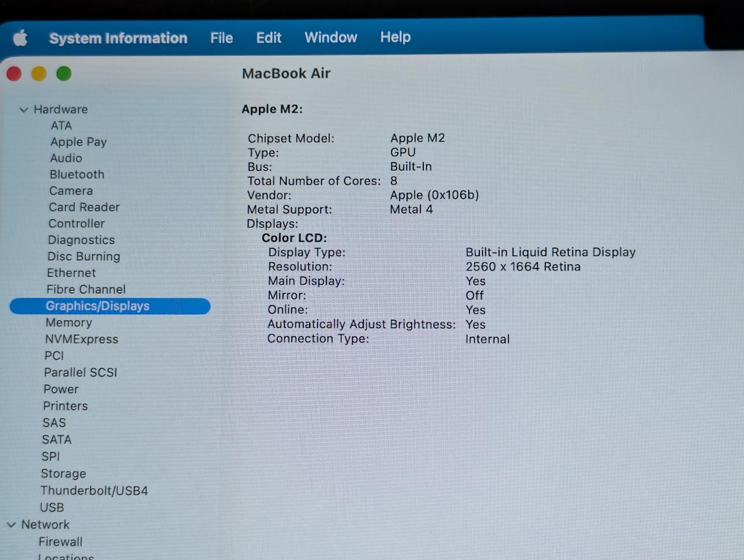The width and height of the screenshot is (744, 560).
Task: Click the yellow minimize window button
Action: (39, 74)
